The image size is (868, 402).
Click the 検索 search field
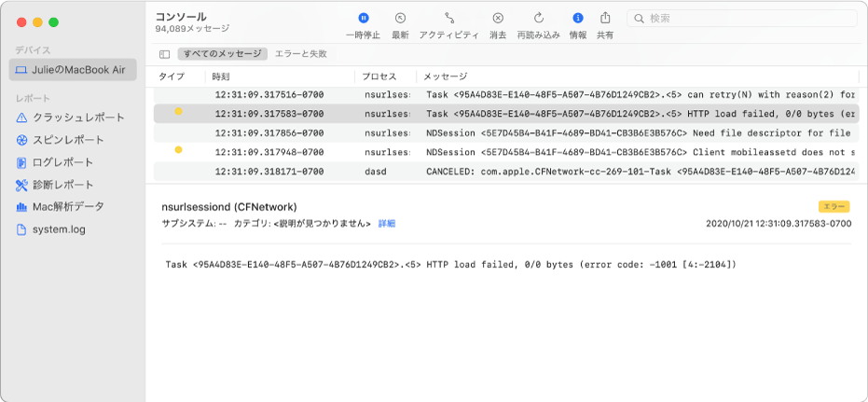(742, 19)
